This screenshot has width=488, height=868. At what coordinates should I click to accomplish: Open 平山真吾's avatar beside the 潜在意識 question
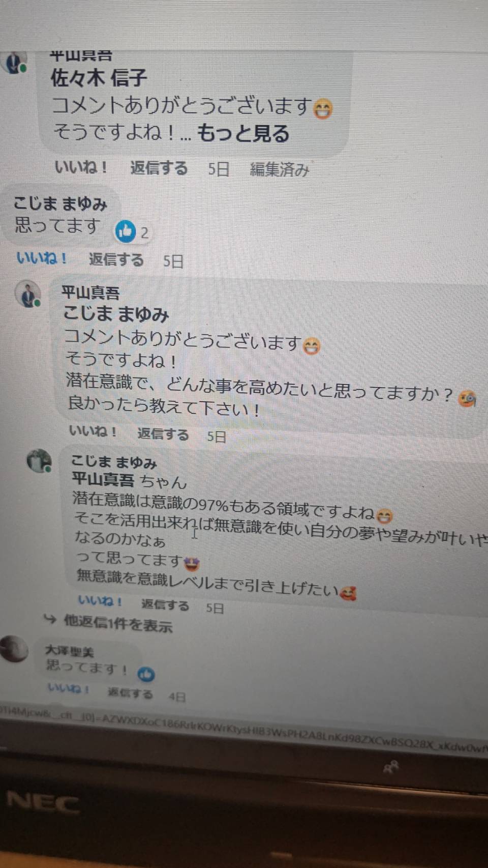[27, 295]
